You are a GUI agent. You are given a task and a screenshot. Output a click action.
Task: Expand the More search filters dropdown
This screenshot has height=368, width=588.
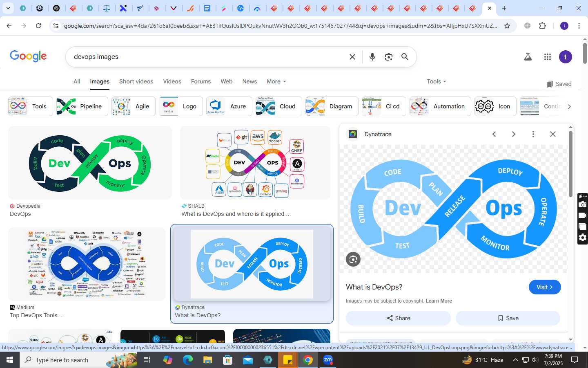(x=276, y=81)
